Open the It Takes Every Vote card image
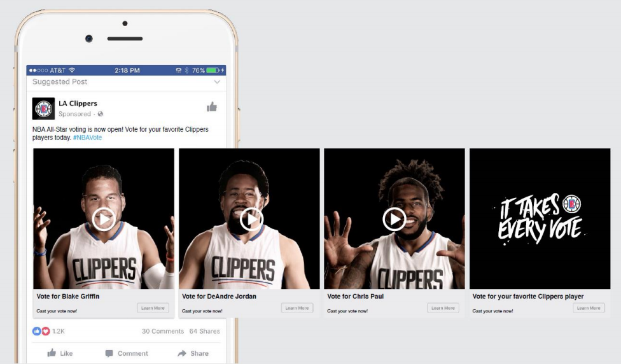The image size is (621, 364). pyautogui.click(x=540, y=219)
